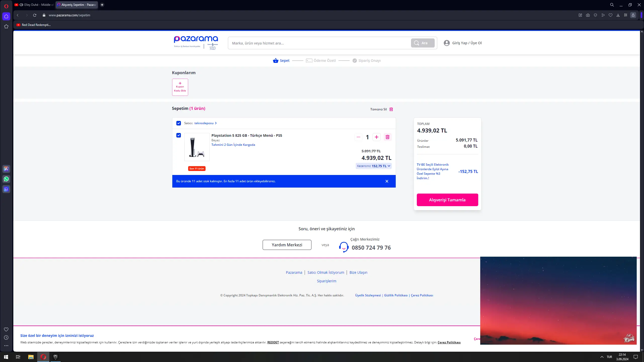The width and height of the screenshot is (644, 362).
Task: Open the bookmarks star in Opera sidebar
Action: coord(6,26)
